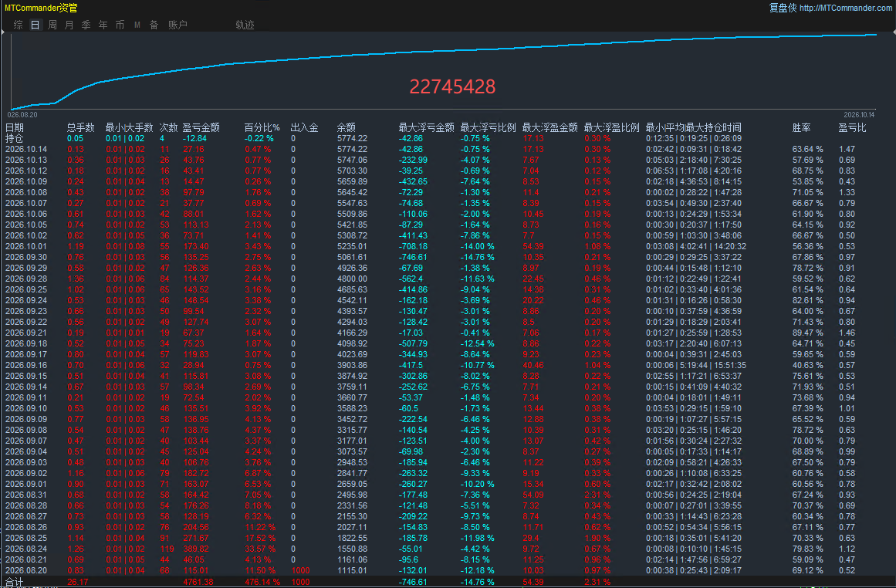Viewport: 896px width, 588px height.
Task: Click the 最大浮盈金额 column header
Action: 549,127
